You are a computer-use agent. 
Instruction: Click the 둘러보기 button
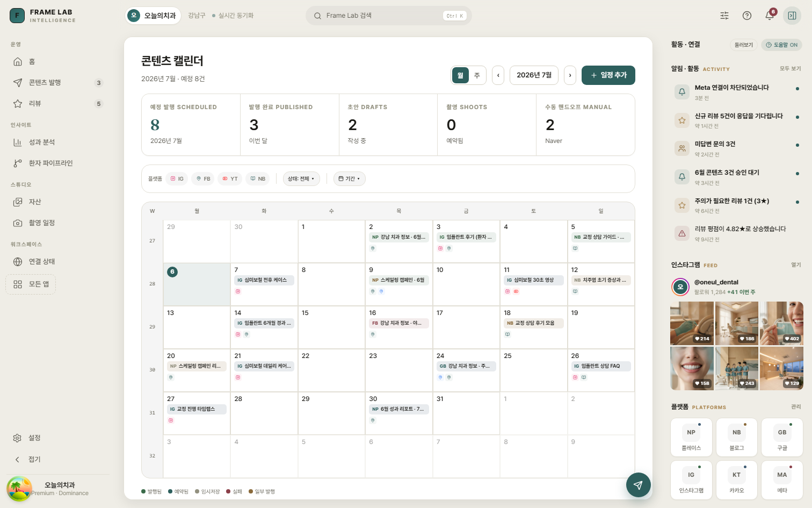[744, 45]
